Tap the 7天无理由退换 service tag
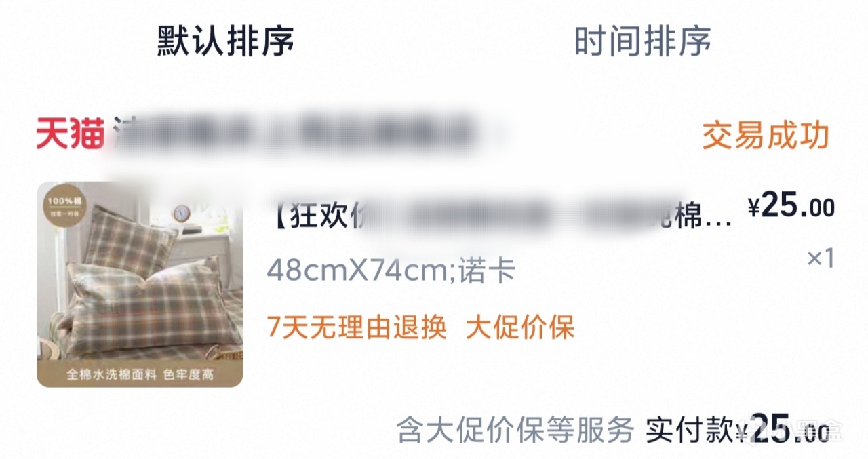 point(357,328)
